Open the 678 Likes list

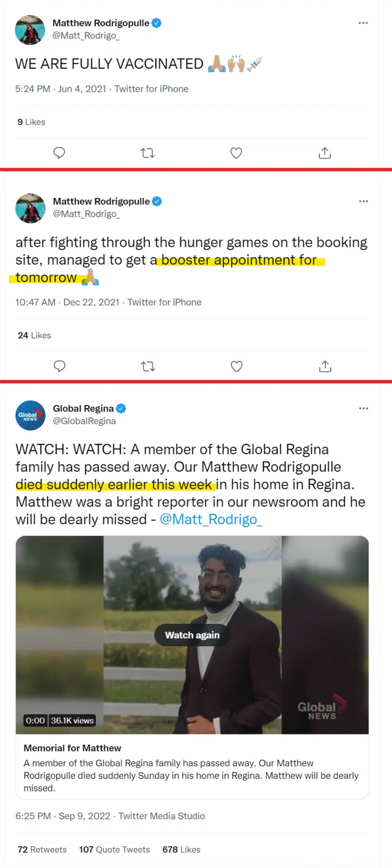[181, 850]
